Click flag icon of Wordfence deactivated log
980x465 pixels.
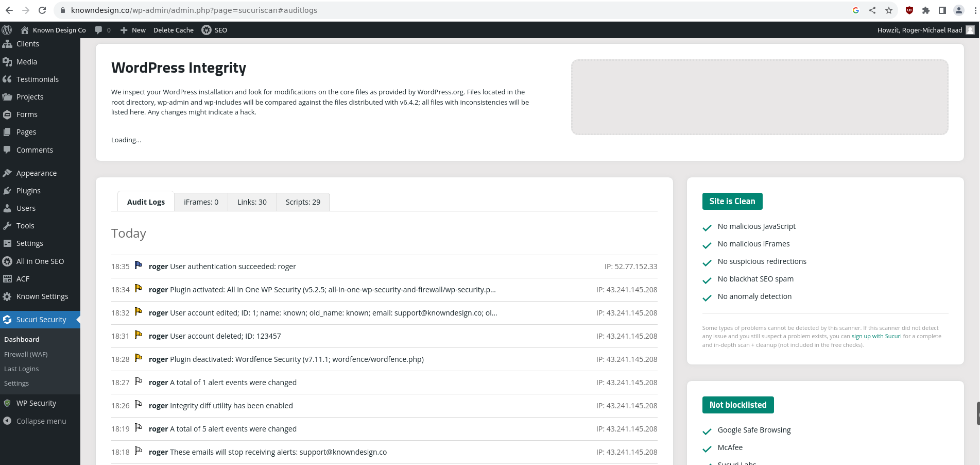coord(139,358)
